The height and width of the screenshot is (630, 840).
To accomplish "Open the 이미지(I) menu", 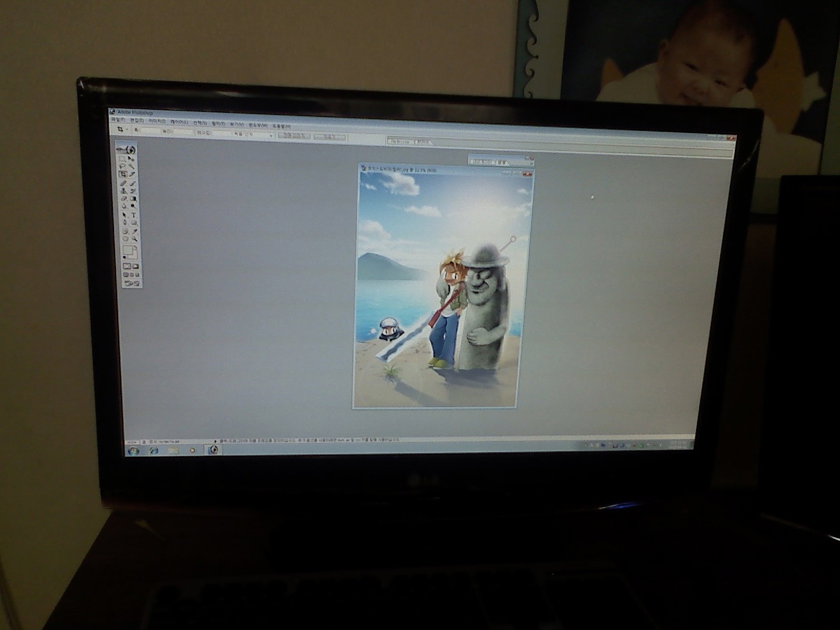I will (157, 121).
